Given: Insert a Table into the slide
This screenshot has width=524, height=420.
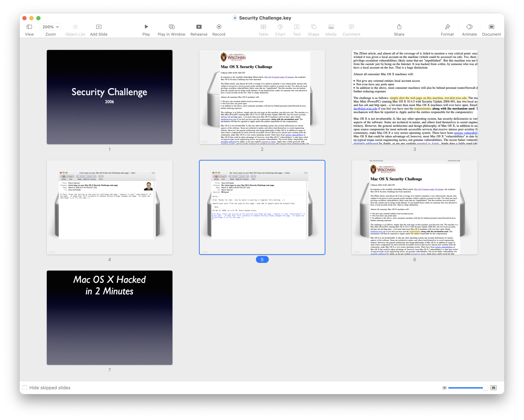Looking at the screenshot, I should tap(263, 29).
